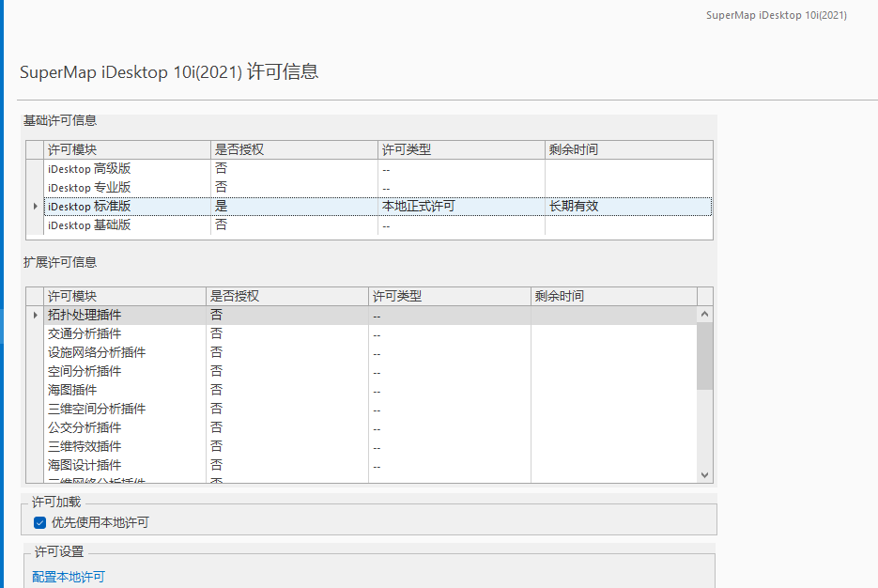Click the 许可类型 header in the extension license table
Viewport: 878px width, 588px height.
(x=450, y=296)
